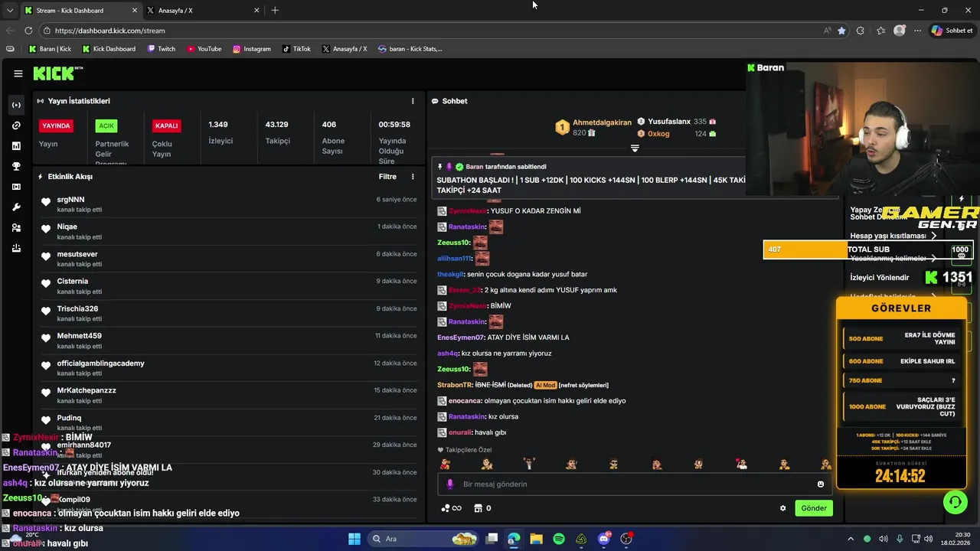Screen dimensions: 980x551
Task: Open YouTube bookmark
Action: click(x=204, y=49)
